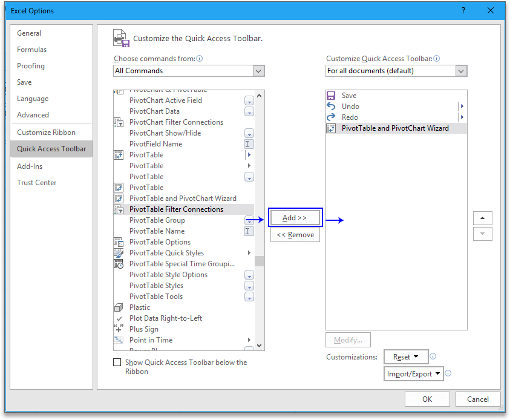Select PivotTable Style Options command
Image resolution: width=510 pixels, height=420 pixels.
coord(184,275)
